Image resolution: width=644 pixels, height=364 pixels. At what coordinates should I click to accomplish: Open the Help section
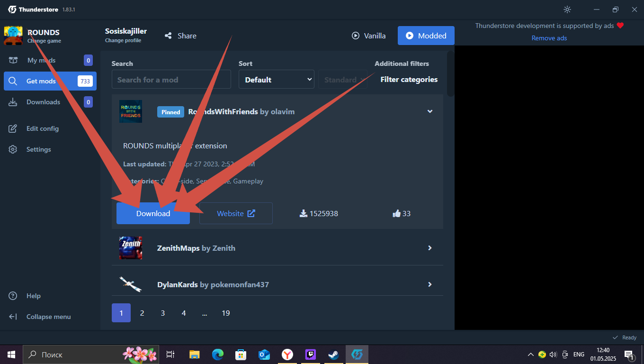click(x=50, y=296)
